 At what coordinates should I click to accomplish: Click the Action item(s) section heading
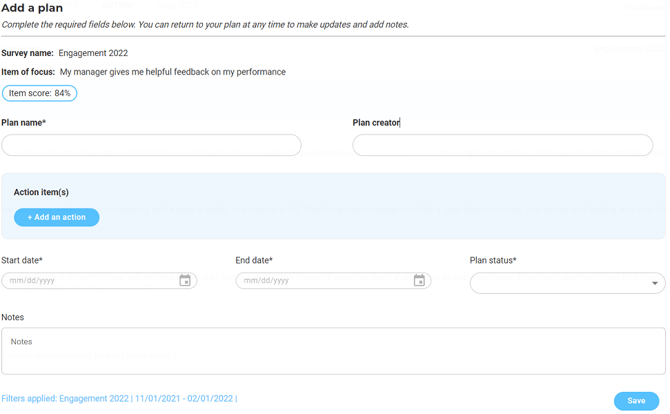click(41, 192)
